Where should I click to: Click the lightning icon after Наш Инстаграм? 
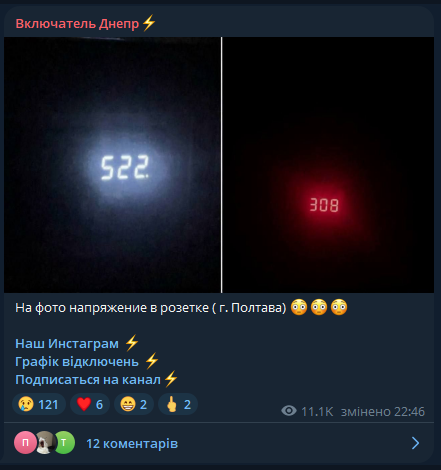pyautogui.click(x=132, y=343)
